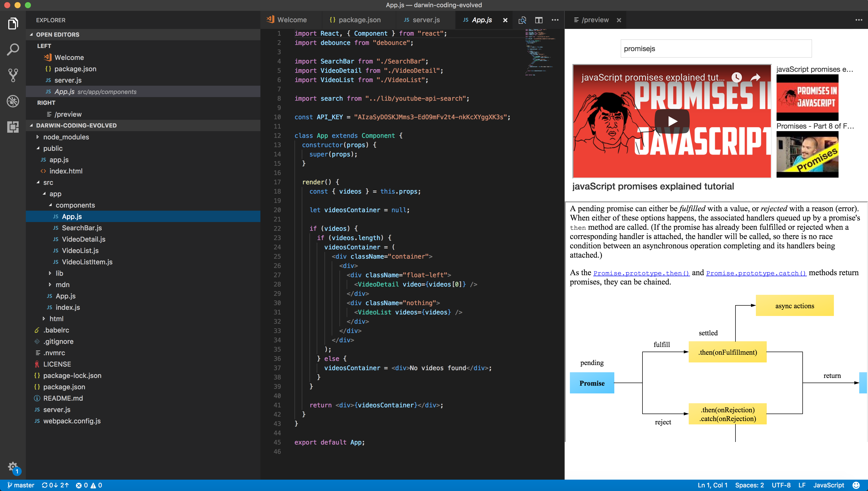Viewport: 868px width, 491px height.
Task: Play the javaScript promises video
Action: point(672,121)
